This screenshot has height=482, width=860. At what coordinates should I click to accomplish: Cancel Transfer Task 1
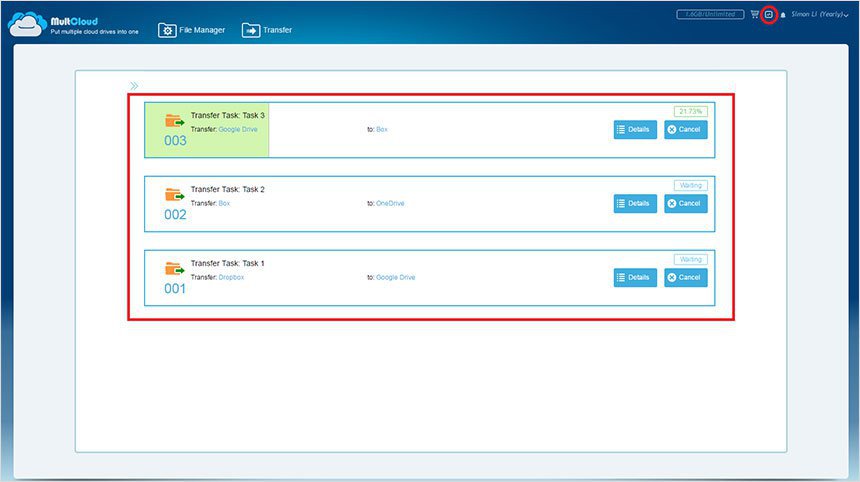[x=686, y=277]
